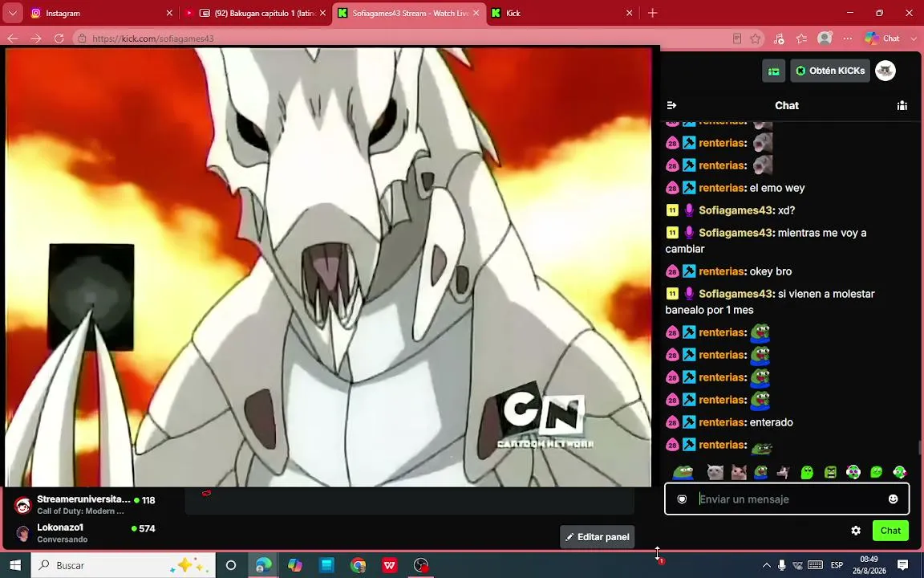This screenshot has width=924, height=578.
Task: Open the cat profile avatar menu
Action: point(885,71)
